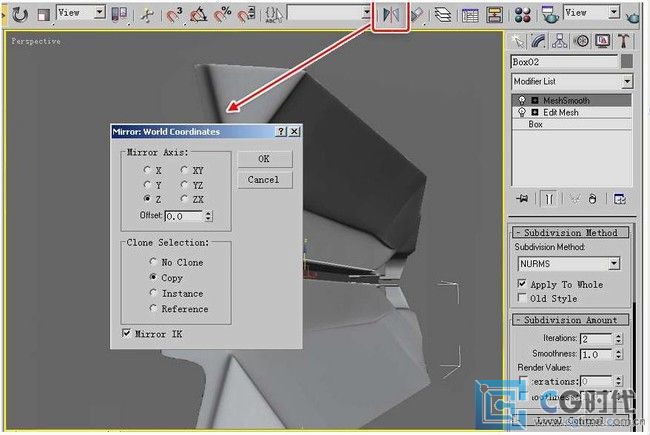Open the Layer Manager icon
650x435 pixels.
click(x=443, y=15)
